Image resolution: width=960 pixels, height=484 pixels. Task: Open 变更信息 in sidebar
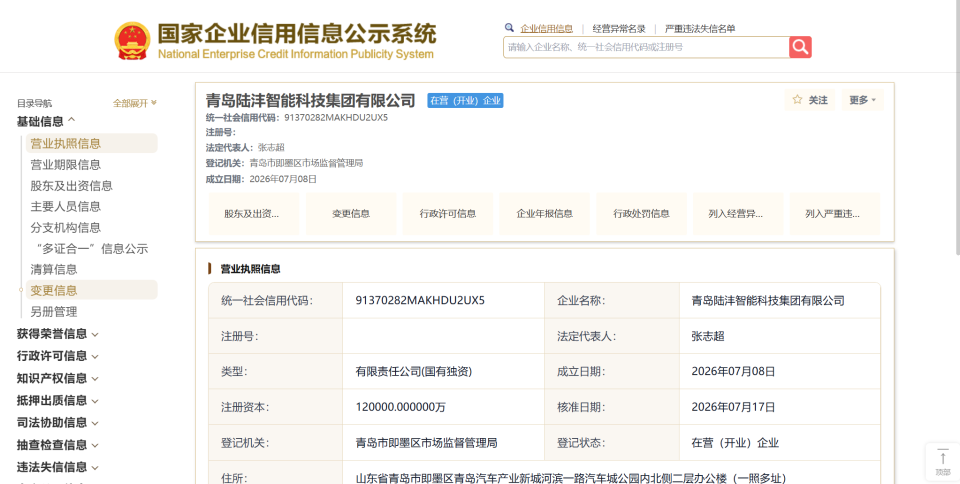click(91, 290)
